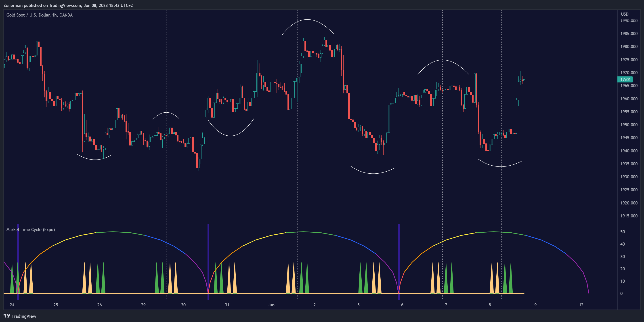The height and width of the screenshot is (322, 644).
Task: Click the 1935.000 price axis label
Action: [x=629, y=164]
